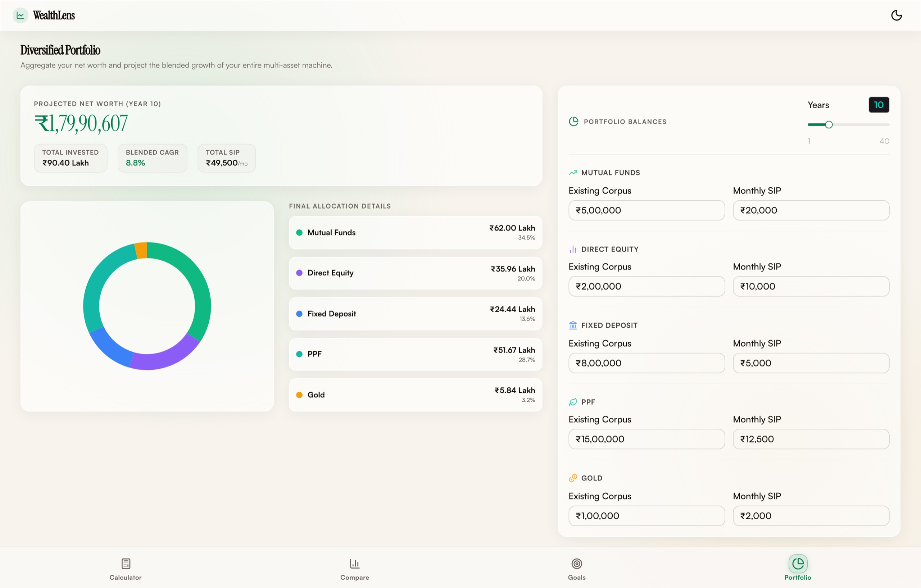Click the Mutual Funds trending-up icon
This screenshot has height=588, width=921.
pyautogui.click(x=572, y=173)
